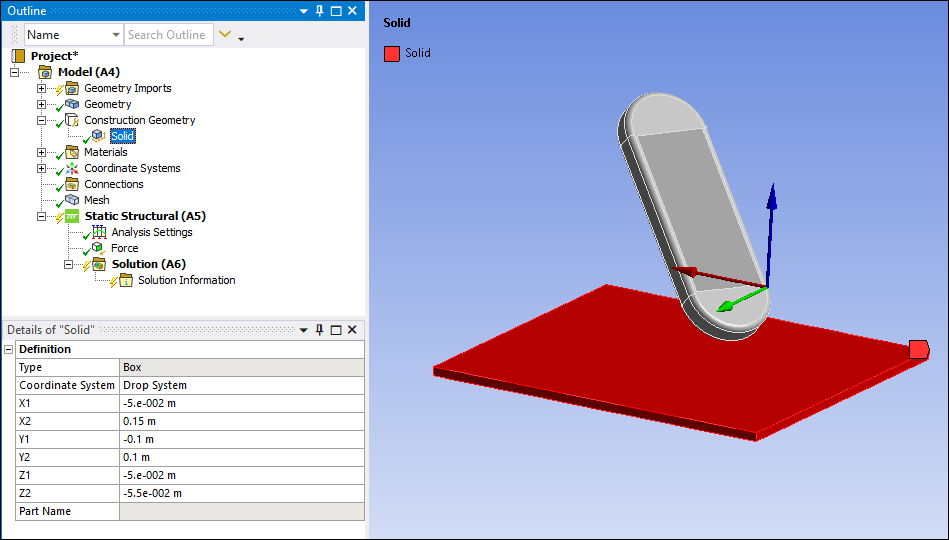
Task: Click the Solid box icon in tree
Action: tap(98, 136)
